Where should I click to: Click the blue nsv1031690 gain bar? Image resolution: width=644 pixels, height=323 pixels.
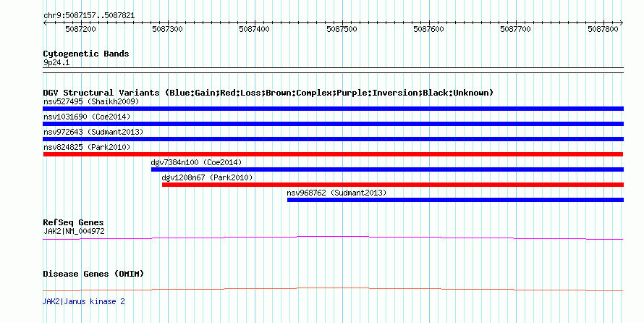(x=333, y=124)
